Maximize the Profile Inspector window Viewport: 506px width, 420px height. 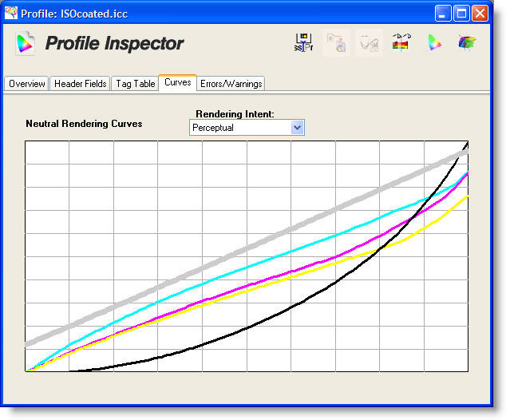[462, 14]
